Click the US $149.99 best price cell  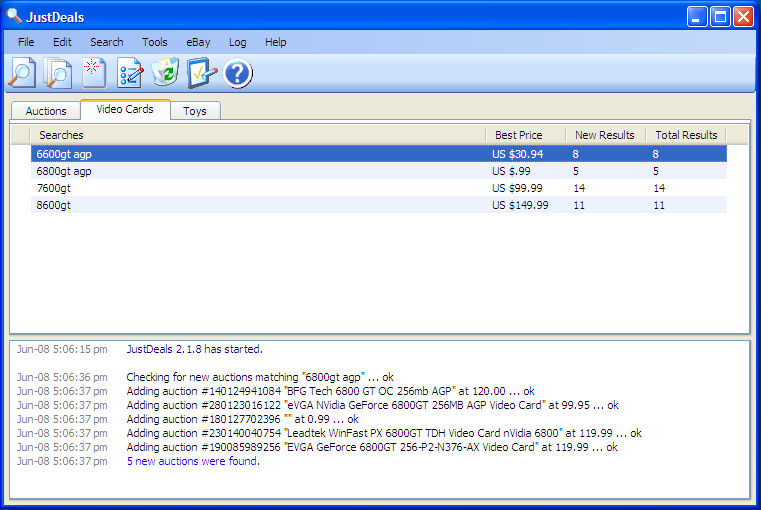pyautogui.click(x=520, y=205)
